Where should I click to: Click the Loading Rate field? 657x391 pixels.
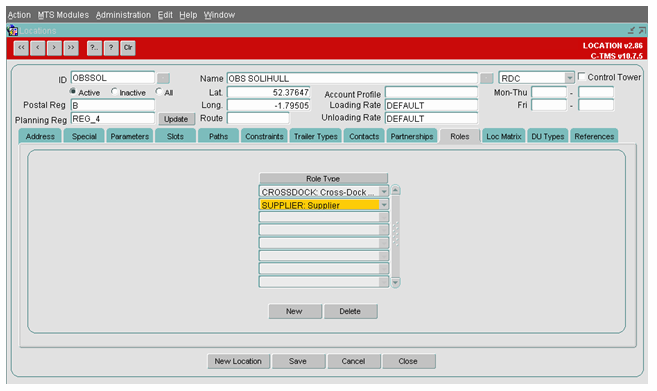tap(431, 105)
